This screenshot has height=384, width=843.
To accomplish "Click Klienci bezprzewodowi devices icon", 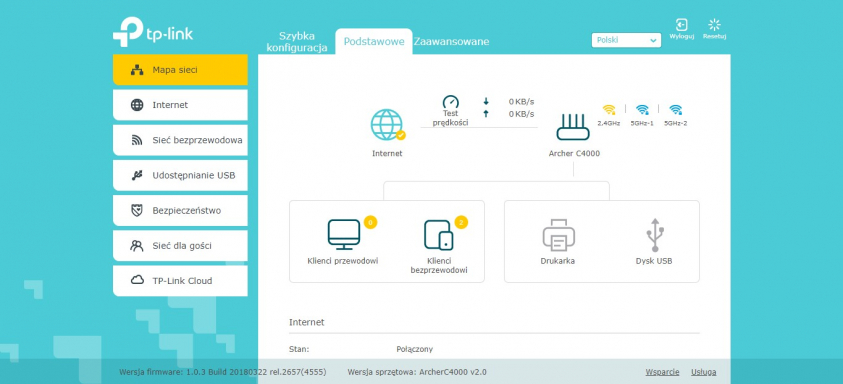I will coord(439,235).
